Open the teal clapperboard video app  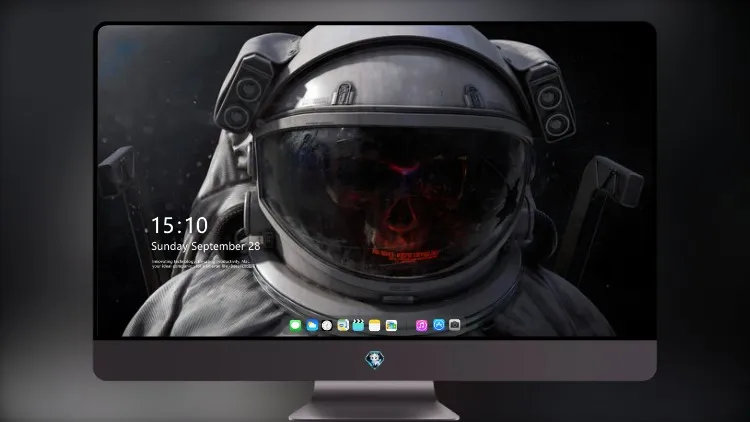point(358,325)
